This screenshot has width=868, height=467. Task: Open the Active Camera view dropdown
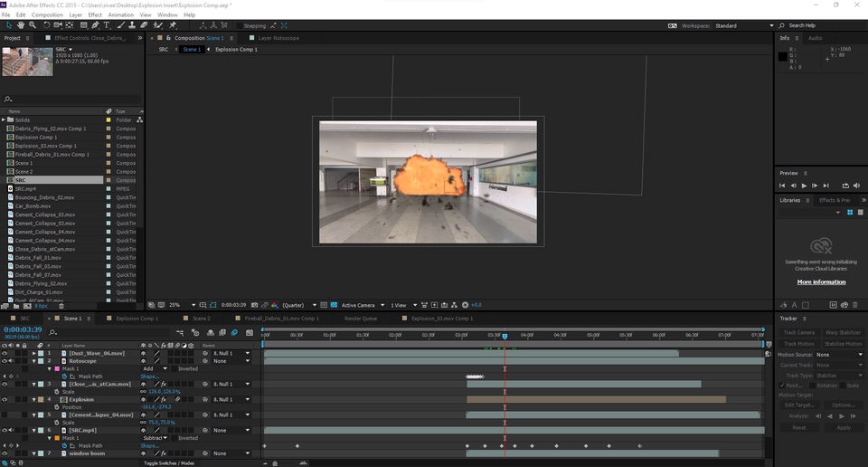coord(363,305)
